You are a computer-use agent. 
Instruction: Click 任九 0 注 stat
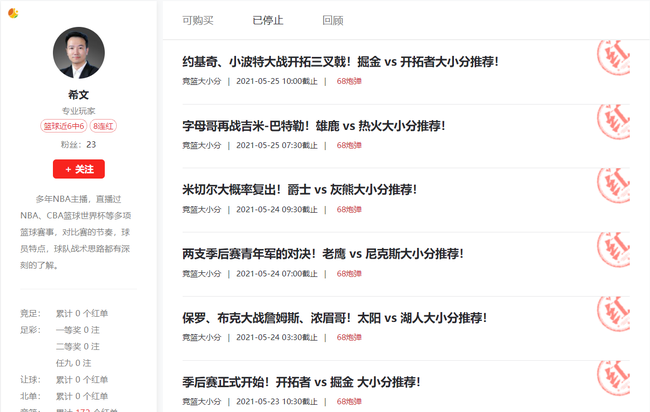coord(73,363)
